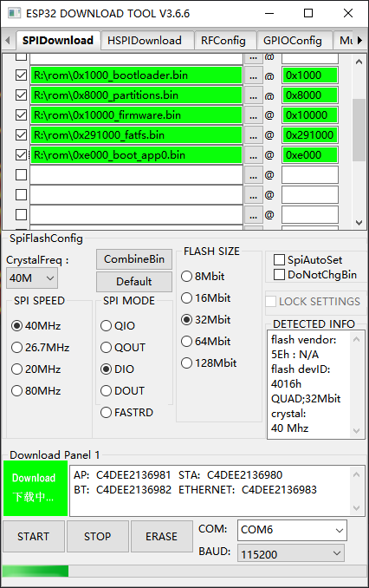Uncheck the boot_app0.bin file checkbox
Screen dimensions: 369x588
point(21,155)
